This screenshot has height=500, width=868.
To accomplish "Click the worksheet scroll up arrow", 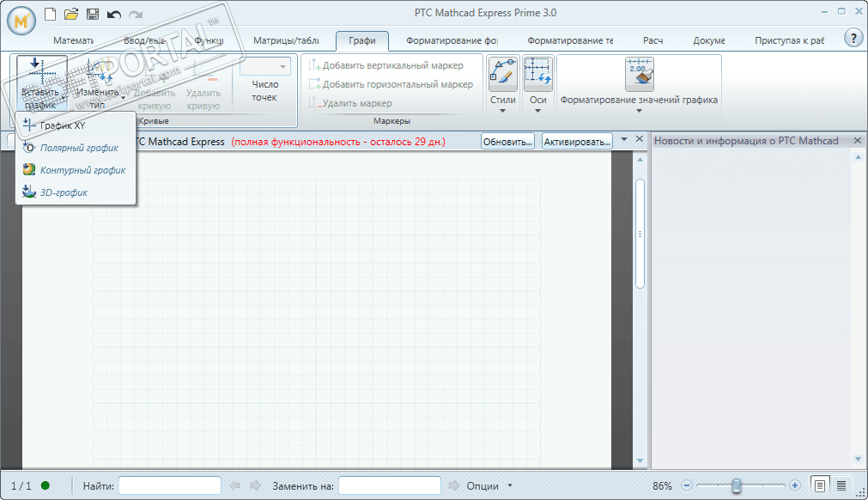I will 640,160.
